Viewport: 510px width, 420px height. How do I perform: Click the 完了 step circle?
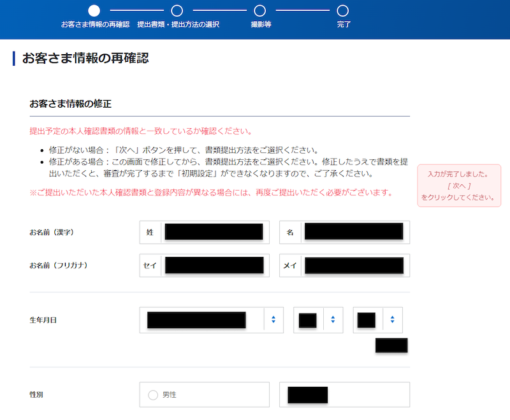(343, 10)
